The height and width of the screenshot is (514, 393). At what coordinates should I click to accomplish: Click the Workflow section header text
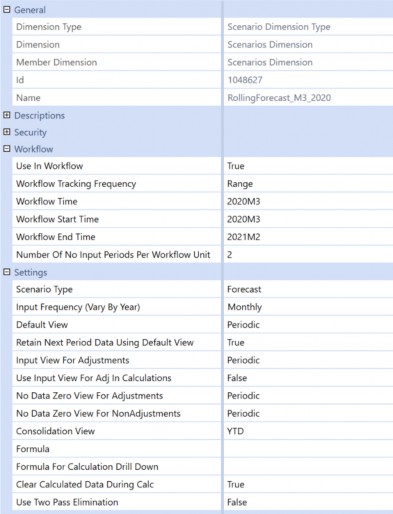point(33,149)
